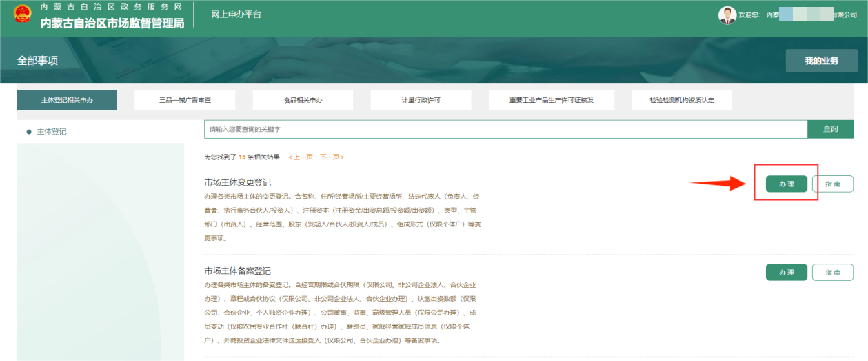Screen dimensions: 868x361
Task: Go to previous page via 上一页
Action: pos(301,157)
